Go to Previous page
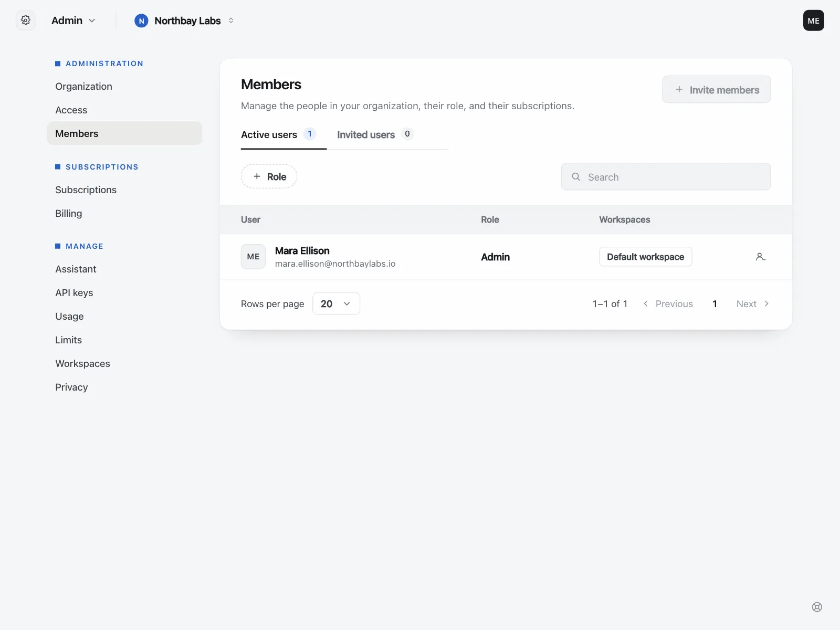The image size is (840, 630). pyautogui.click(x=668, y=303)
